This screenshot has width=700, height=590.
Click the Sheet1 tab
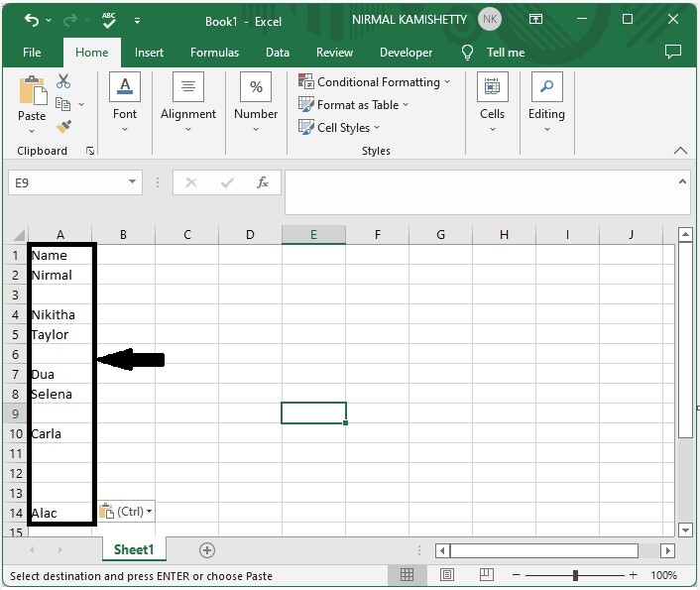coord(134,549)
